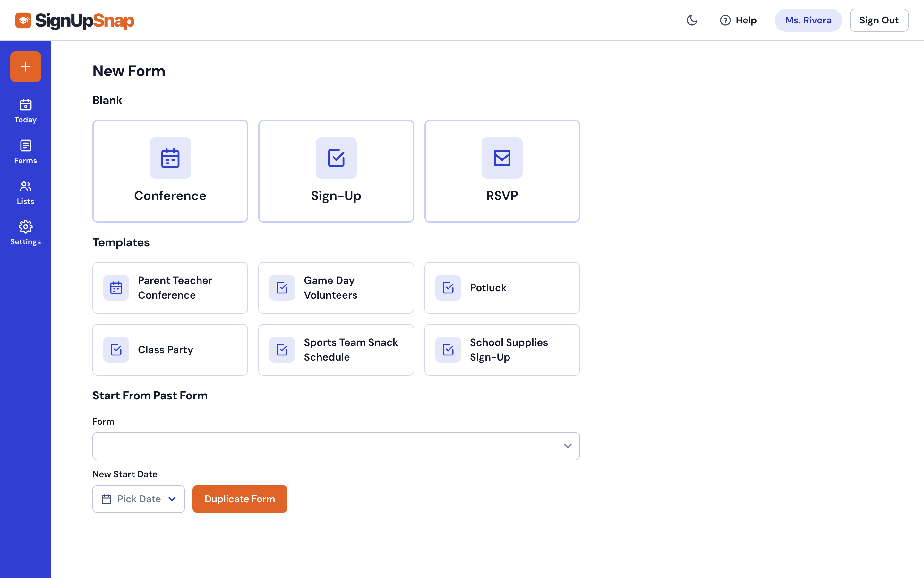Viewport: 924px width, 578px height.
Task: Click the School Supplies Sign-Up icon
Action: 448,350
